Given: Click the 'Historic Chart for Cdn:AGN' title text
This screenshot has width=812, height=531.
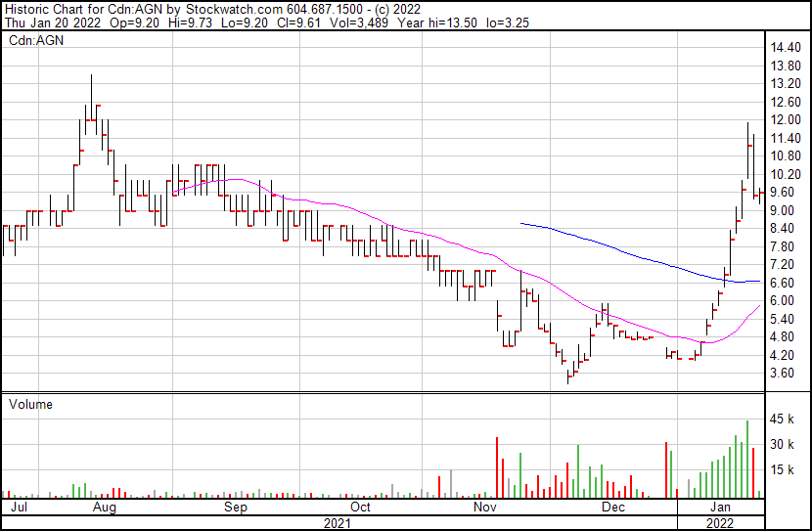Looking at the screenshot, I should coord(84,10).
